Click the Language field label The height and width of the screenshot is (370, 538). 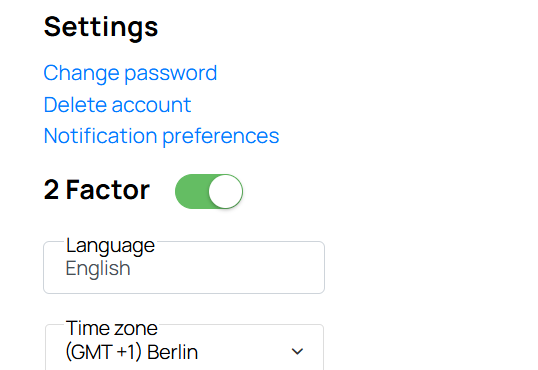click(110, 246)
